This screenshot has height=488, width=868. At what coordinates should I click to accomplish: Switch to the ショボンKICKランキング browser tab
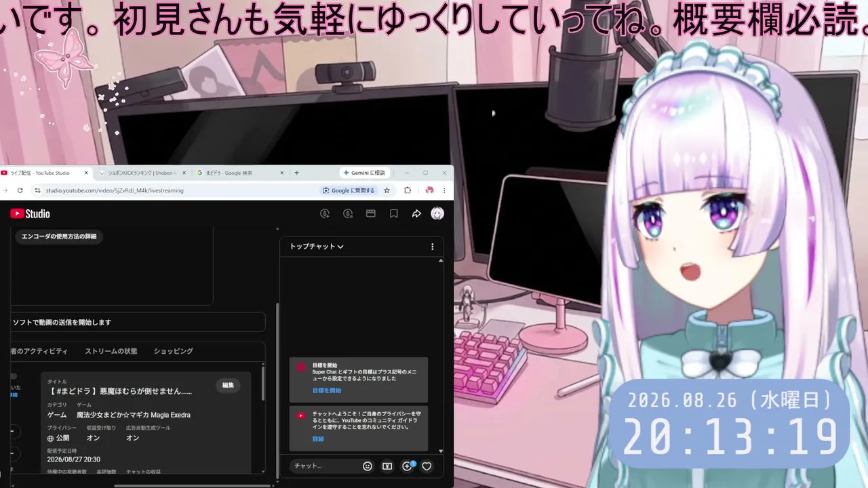point(141,173)
